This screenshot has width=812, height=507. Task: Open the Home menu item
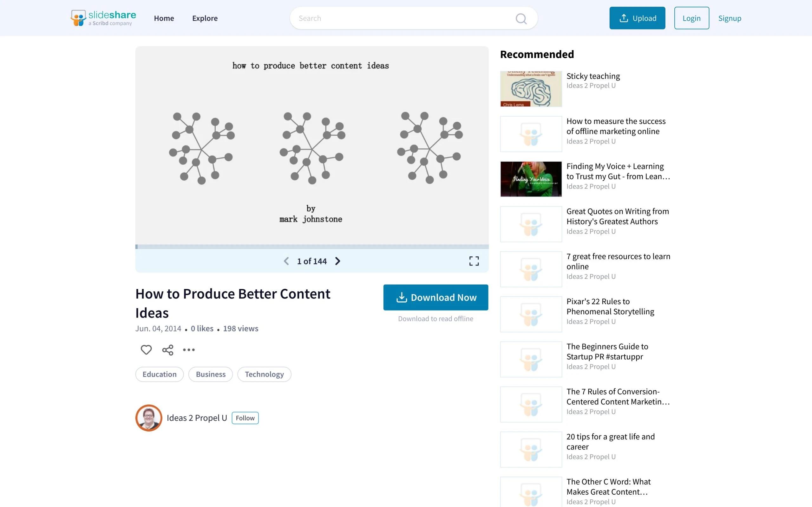pyautogui.click(x=164, y=18)
